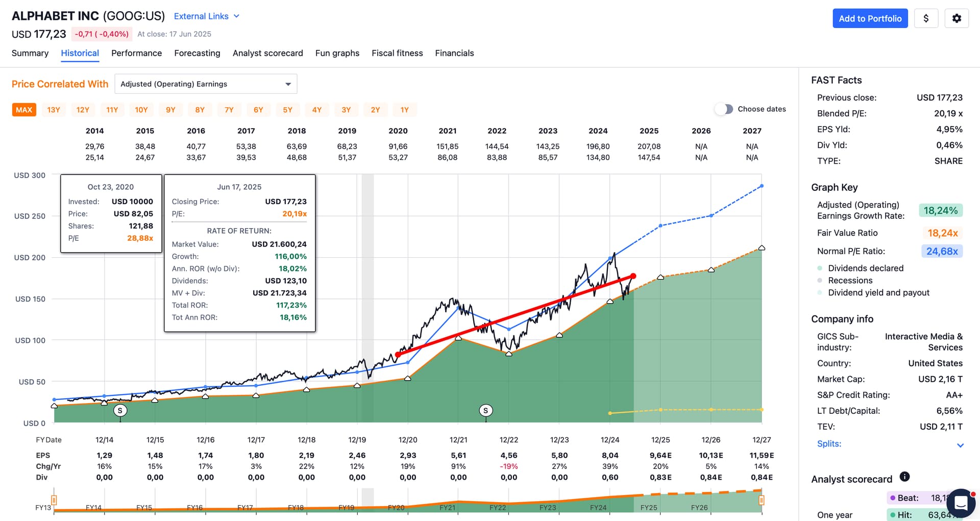Open the settings gear icon
This screenshot has width=980, height=521.
[957, 18]
